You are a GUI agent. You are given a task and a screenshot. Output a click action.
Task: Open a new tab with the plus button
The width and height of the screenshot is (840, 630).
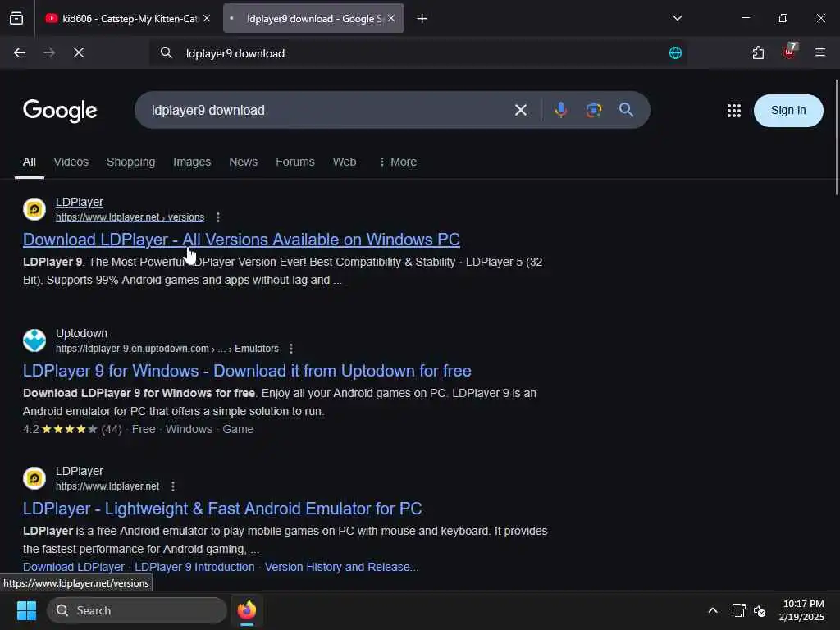coord(422,19)
